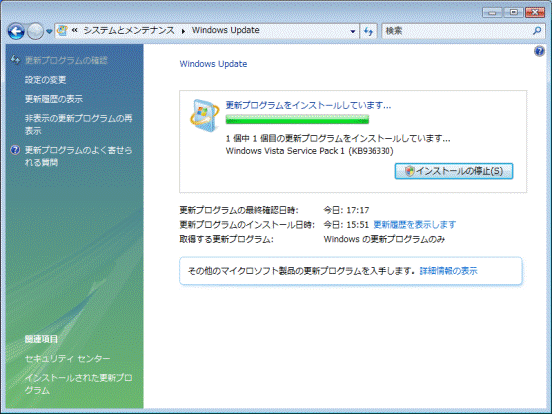Open インストールされた更新プログラム link
Image resolution: width=552 pixels, height=414 pixels.
79,384
